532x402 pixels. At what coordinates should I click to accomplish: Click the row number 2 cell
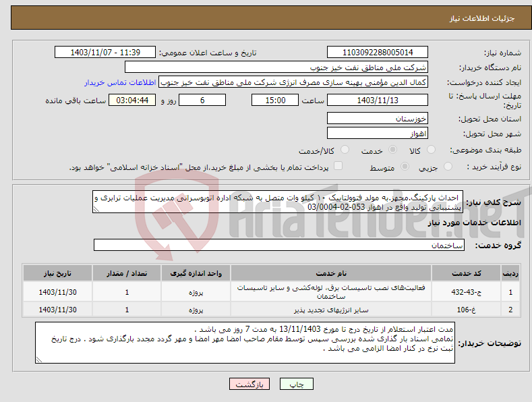click(x=510, y=310)
